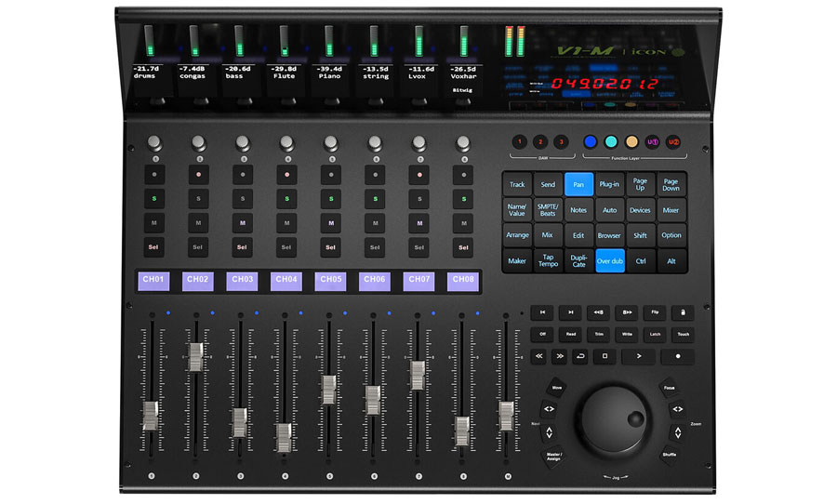Solo the CH04 Flute channel
837x504 pixels.
click(x=286, y=199)
